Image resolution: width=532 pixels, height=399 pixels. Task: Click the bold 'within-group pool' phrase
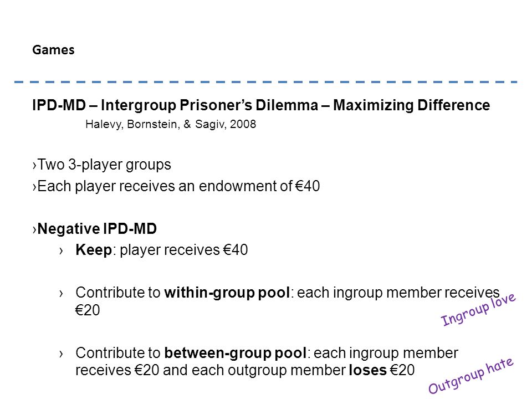[x=227, y=293]
